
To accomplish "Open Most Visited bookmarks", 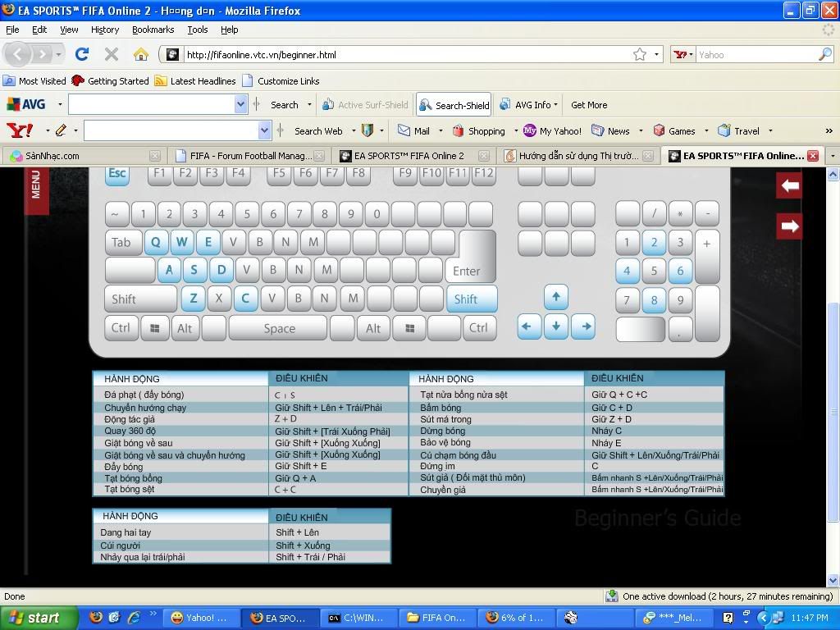I will tap(34, 81).
